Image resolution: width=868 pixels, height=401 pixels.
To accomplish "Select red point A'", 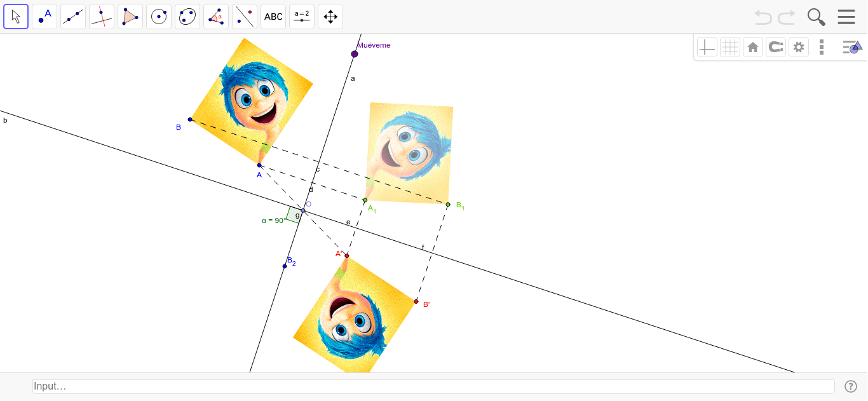I will point(347,256).
